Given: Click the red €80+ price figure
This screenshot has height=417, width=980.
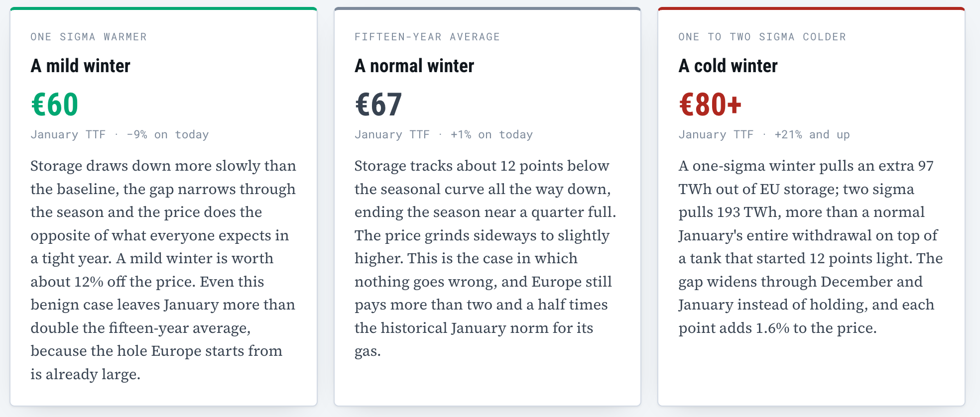Looking at the screenshot, I should point(710,104).
